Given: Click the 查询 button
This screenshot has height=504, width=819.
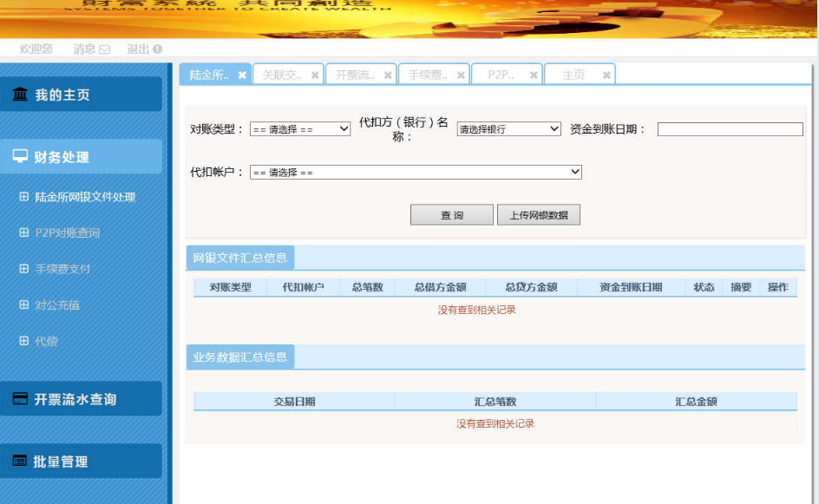Looking at the screenshot, I should (449, 214).
